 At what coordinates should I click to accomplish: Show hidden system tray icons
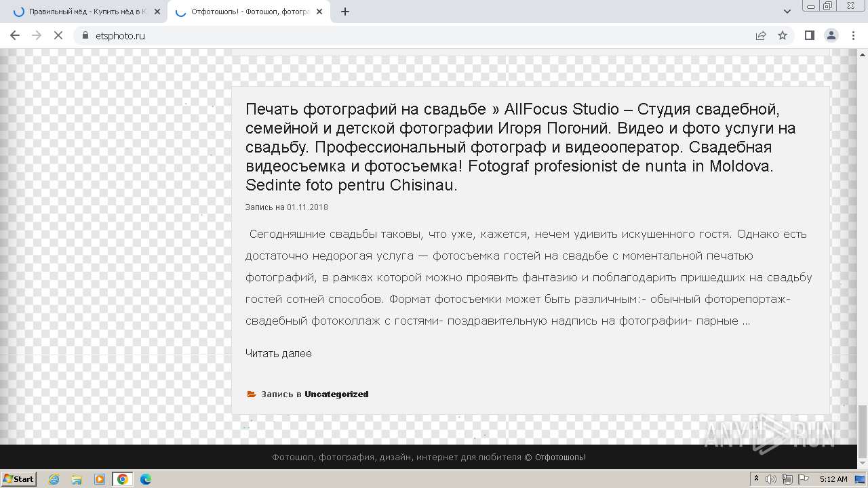coord(756,479)
